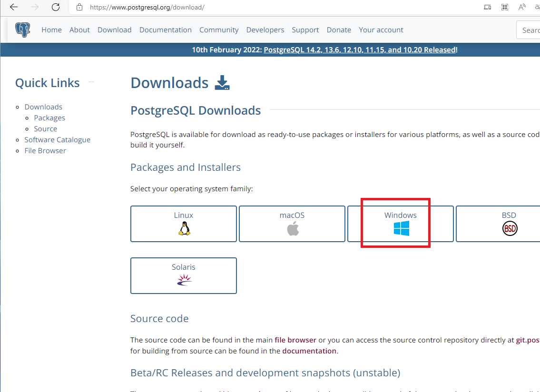
Task: Reload the page with the refresh icon
Action: [56, 7]
